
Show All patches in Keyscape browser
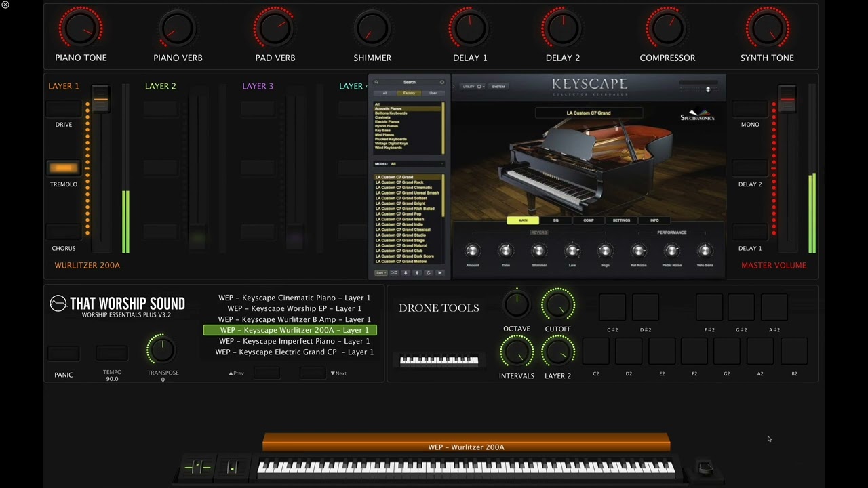[x=385, y=93]
